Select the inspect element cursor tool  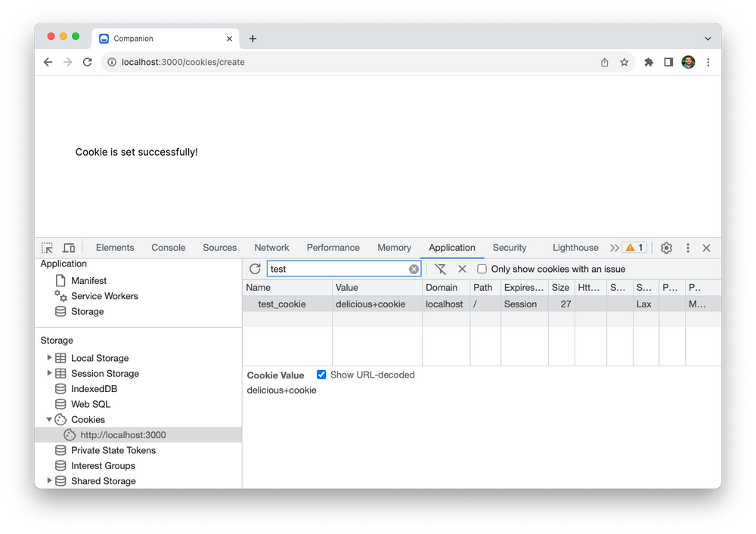click(46, 247)
